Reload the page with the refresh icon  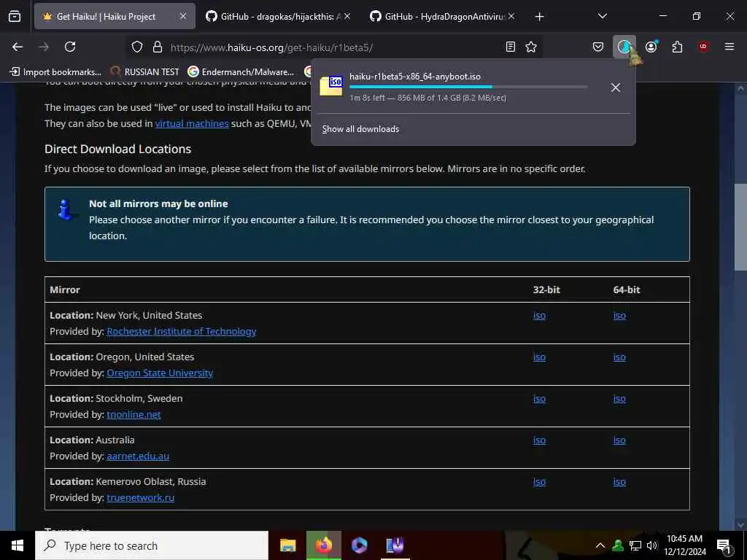coord(70,47)
